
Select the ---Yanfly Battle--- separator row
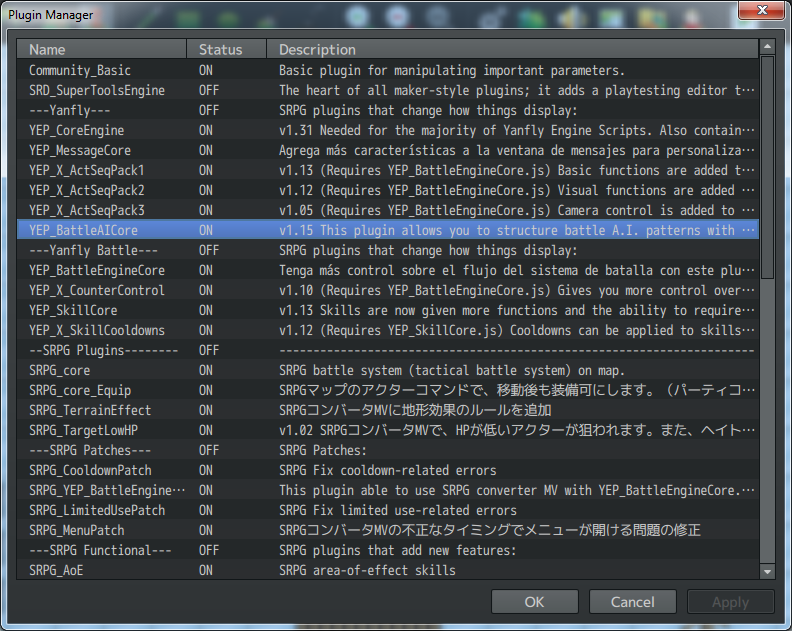click(388, 250)
